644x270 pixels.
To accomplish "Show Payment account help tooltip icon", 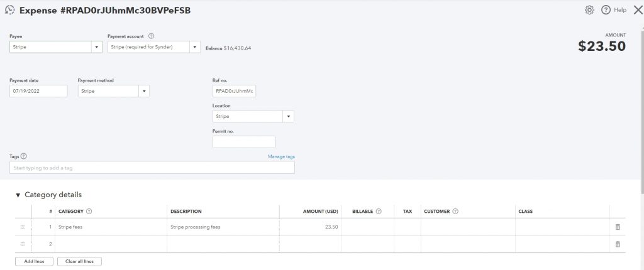I will (151, 36).
